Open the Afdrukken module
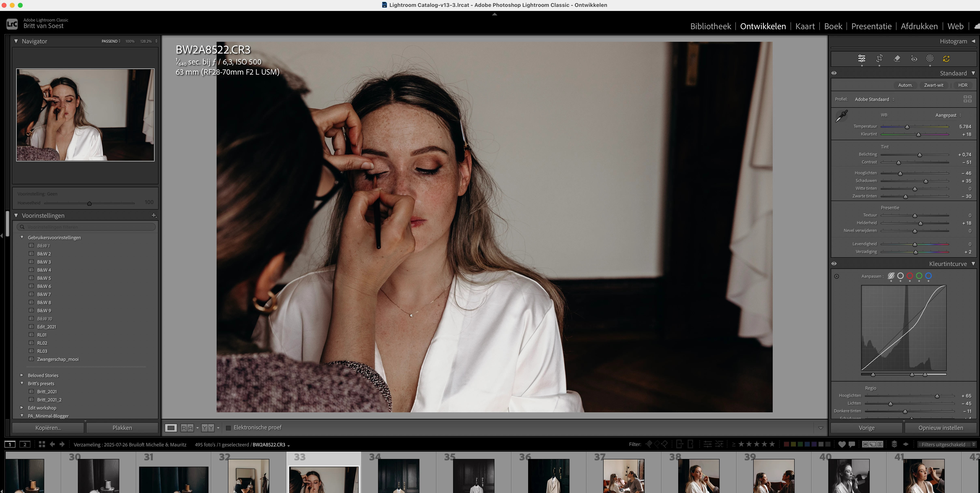 pyautogui.click(x=919, y=26)
